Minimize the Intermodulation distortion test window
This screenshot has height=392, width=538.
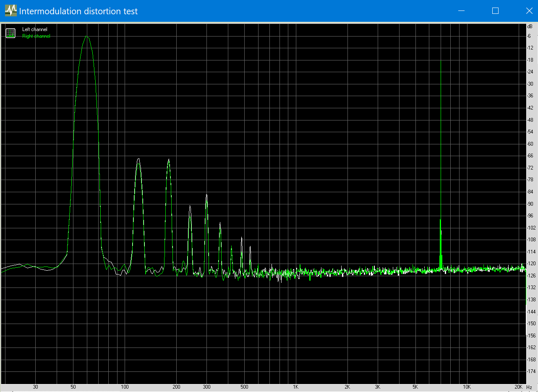pos(462,11)
